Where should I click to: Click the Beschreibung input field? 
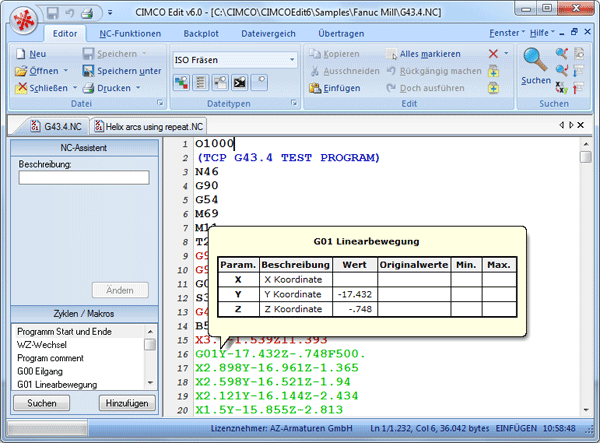pos(84,178)
